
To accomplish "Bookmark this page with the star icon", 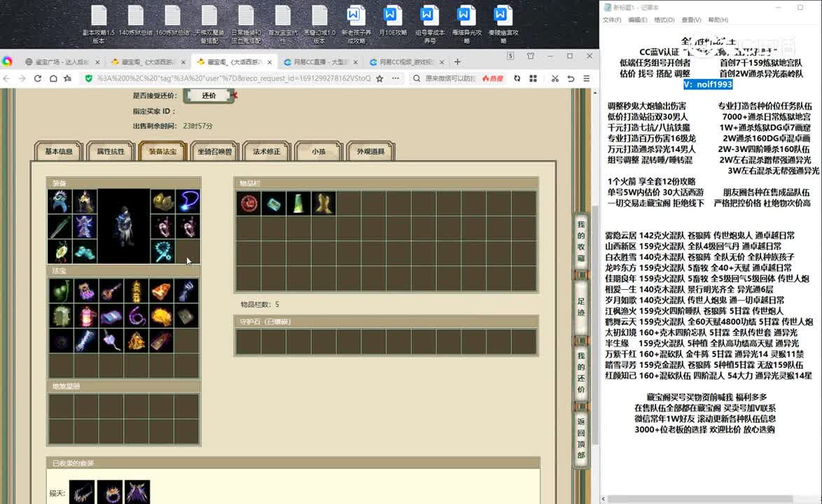I will pos(379,78).
